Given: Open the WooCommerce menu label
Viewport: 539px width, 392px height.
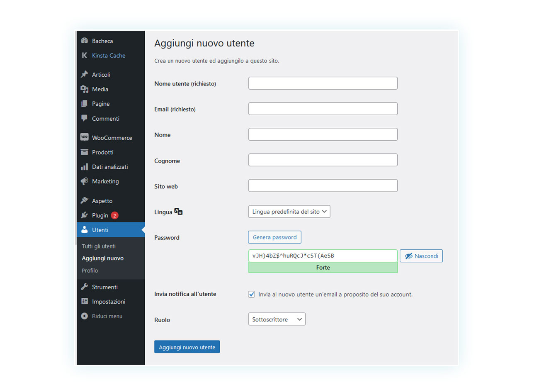Looking at the screenshot, I should pyautogui.click(x=112, y=138).
